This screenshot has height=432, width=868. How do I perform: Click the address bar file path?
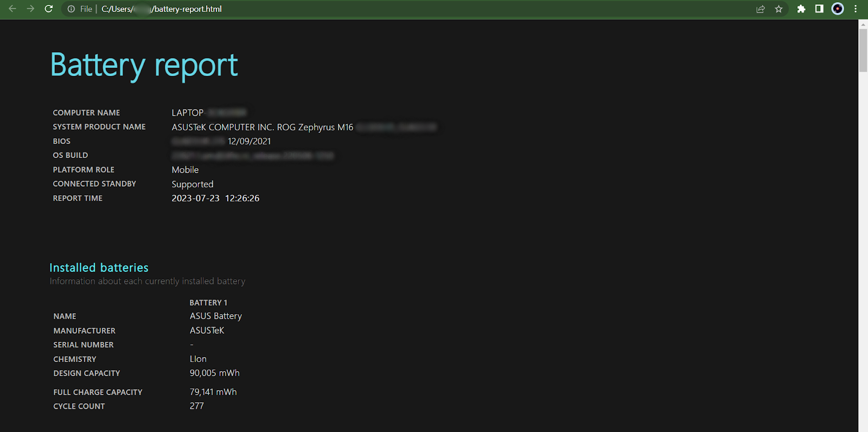(162, 9)
